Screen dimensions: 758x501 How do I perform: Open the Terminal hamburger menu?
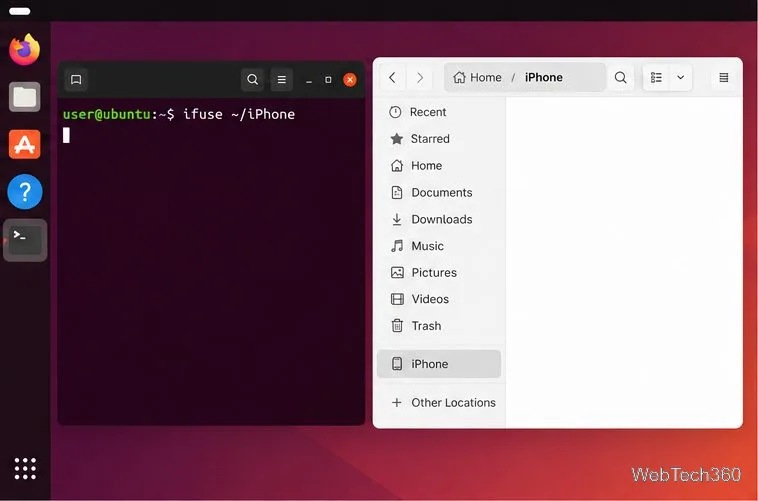point(281,79)
